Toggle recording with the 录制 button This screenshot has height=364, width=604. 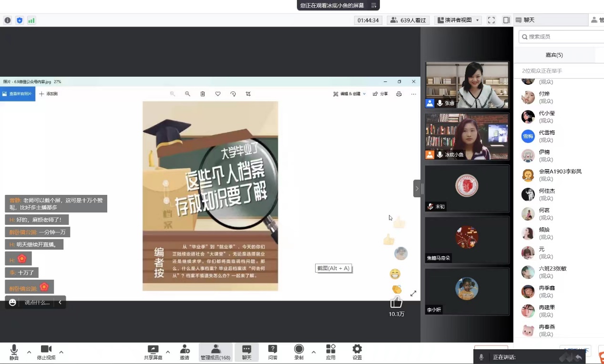point(299,352)
